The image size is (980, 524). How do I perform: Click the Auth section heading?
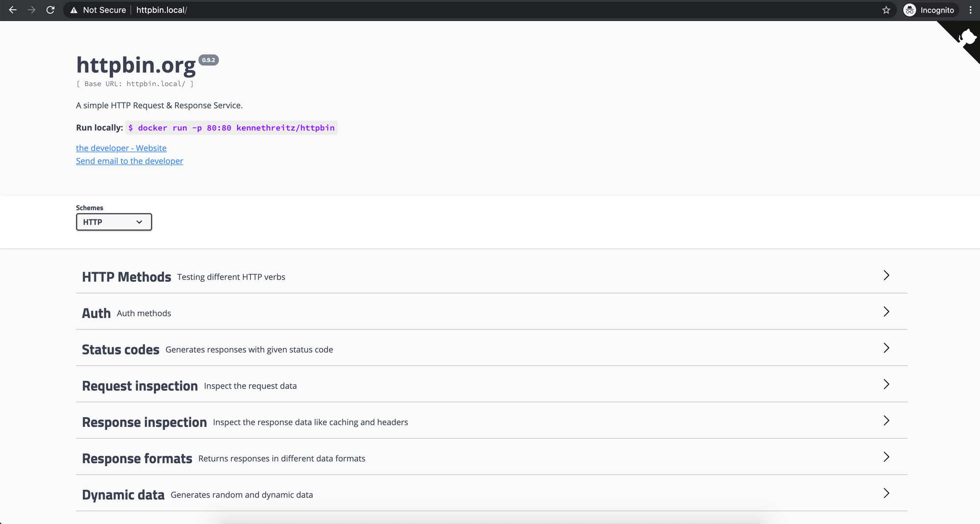coord(96,313)
